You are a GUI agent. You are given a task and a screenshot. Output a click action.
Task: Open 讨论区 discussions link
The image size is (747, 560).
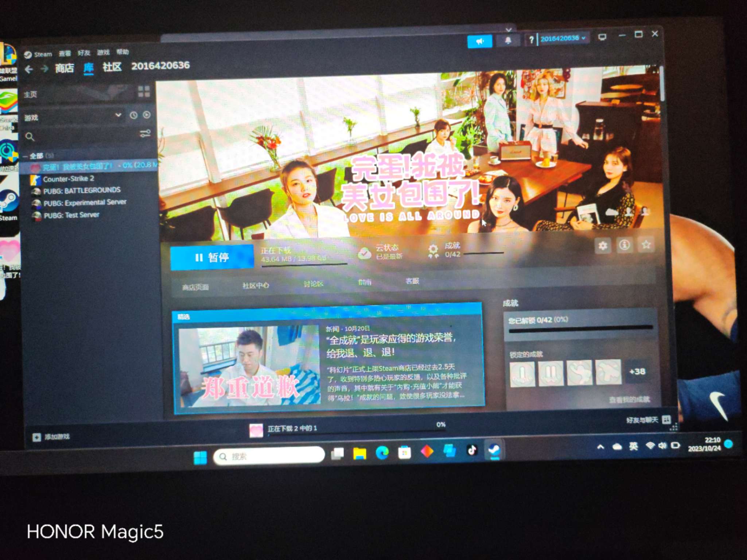click(x=313, y=284)
